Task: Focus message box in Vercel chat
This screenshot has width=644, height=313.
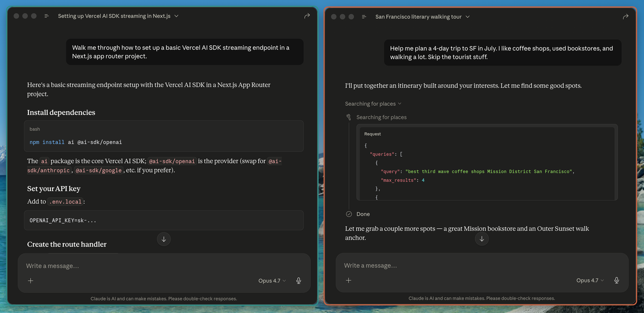Action: click(164, 266)
